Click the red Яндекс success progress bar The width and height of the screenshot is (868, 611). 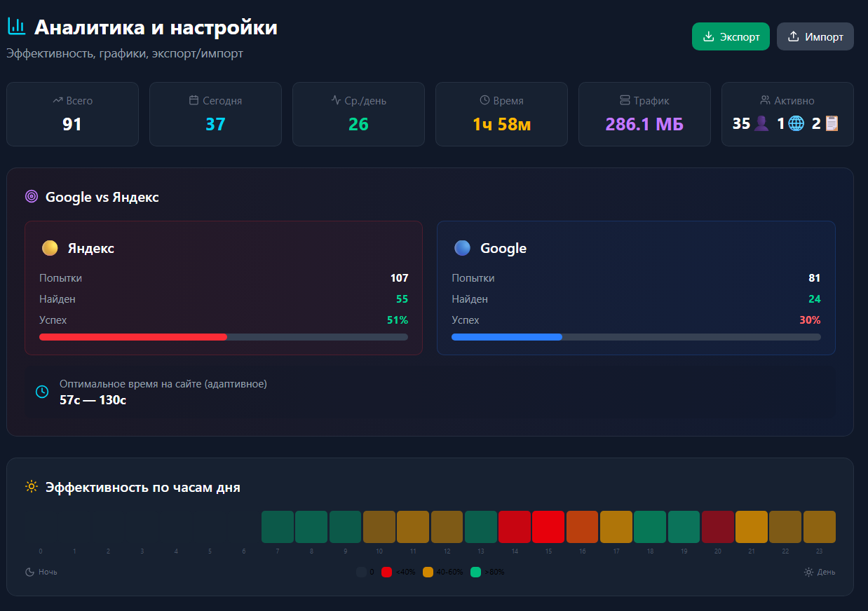pyautogui.click(x=133, y=337)
